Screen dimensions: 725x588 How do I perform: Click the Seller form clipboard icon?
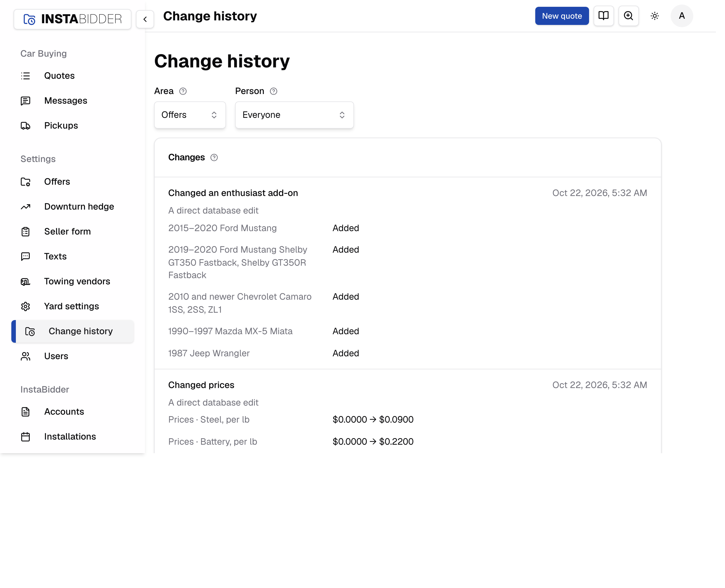tap(25, 232)
